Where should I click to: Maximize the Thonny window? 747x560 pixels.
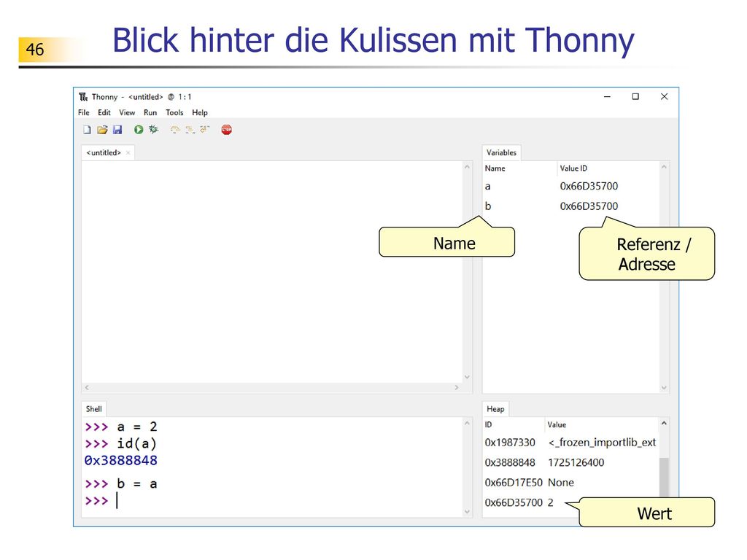click(x=635, y=97)
